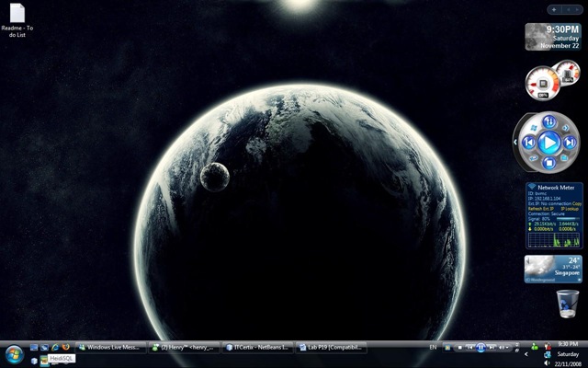Click fast forward arrows on media gadget
This screenshot has height=368, width=588.
pos(566,128)
